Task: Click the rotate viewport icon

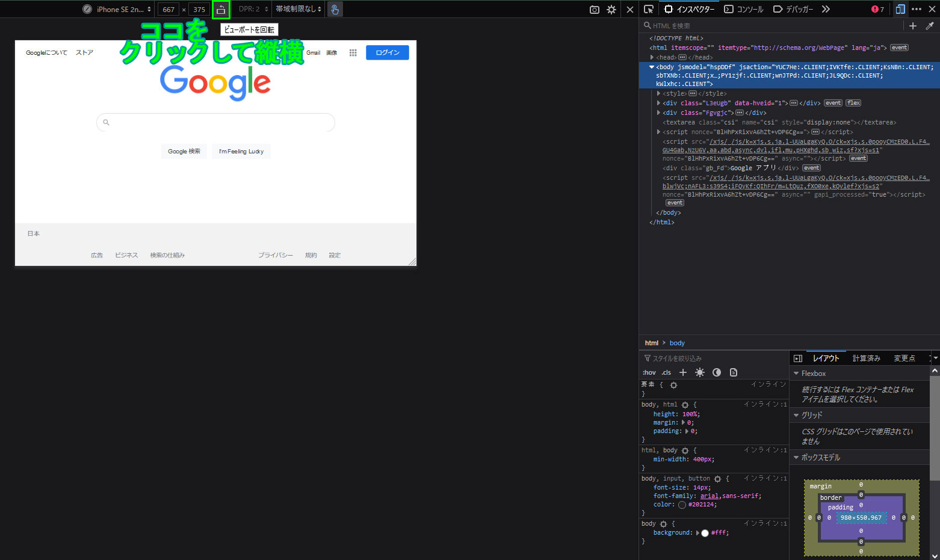Action: [x=221, y=10]
